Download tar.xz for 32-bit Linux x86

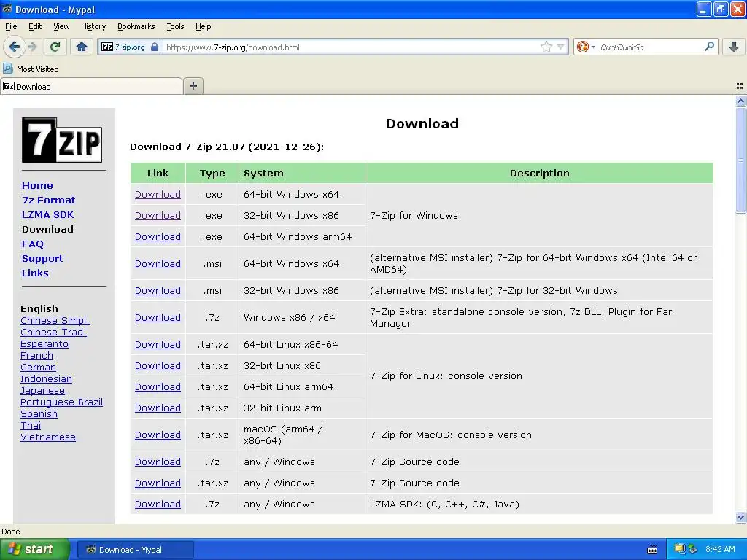158,366
